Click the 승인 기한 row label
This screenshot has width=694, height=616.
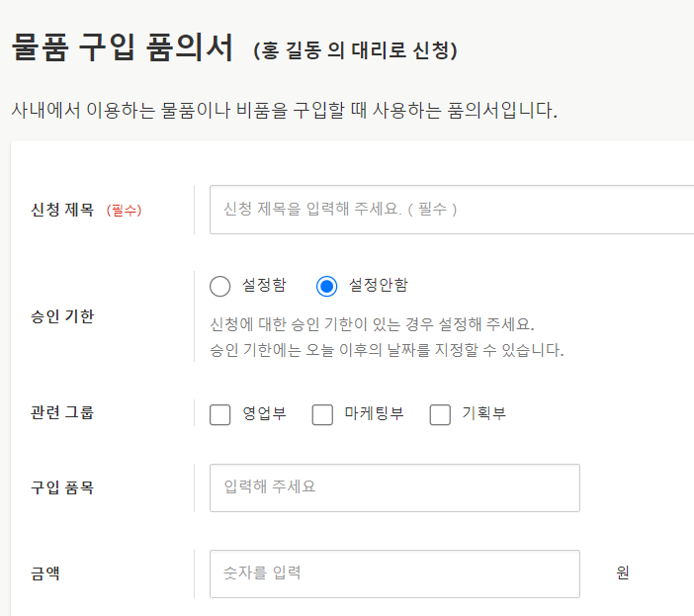[x=62, y=316]
